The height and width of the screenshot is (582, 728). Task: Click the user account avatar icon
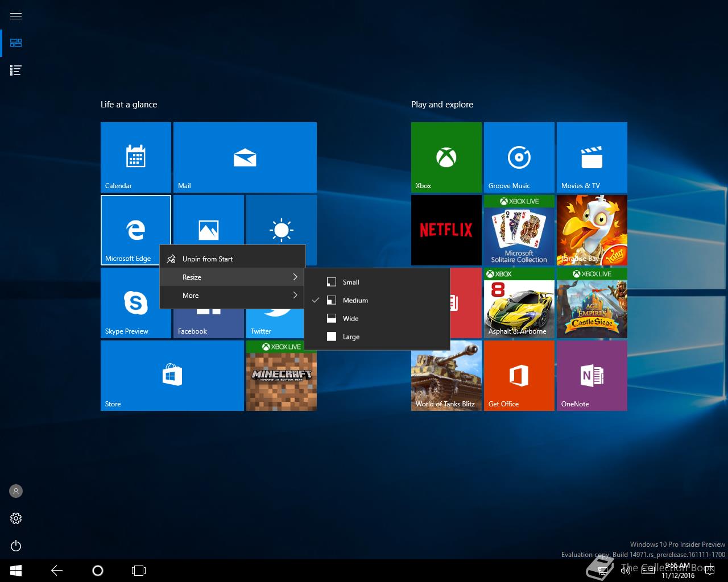[16, 491]
